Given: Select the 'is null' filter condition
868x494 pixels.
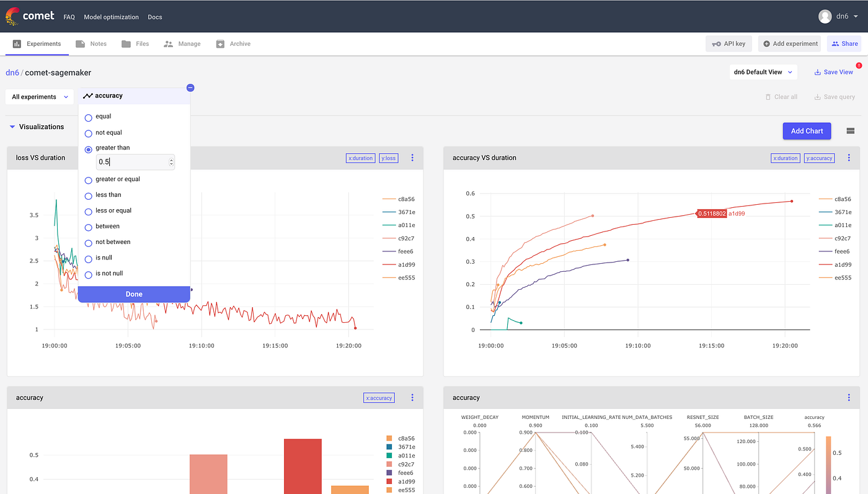Looking at the screenshot, I should point(87,258).
